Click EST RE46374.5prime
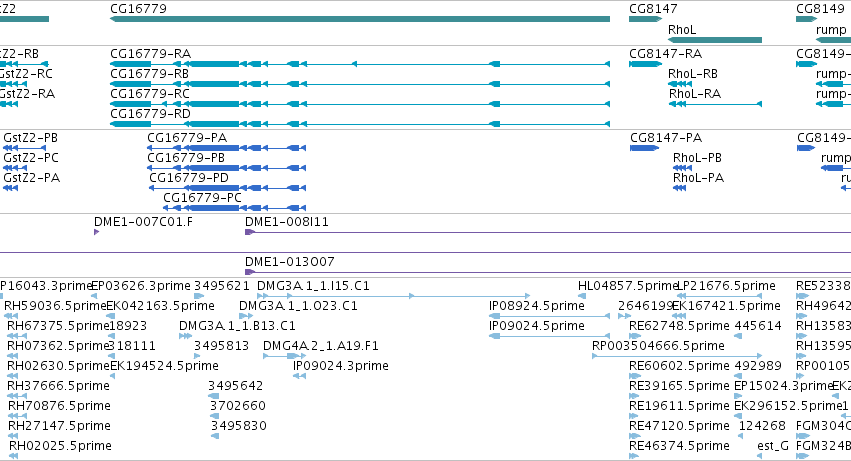The width and height of the screenshot is (851, 461). (x=679, y=447)
